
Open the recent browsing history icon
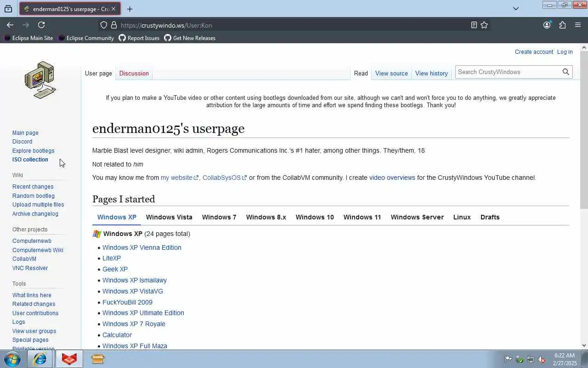point(8,9)
